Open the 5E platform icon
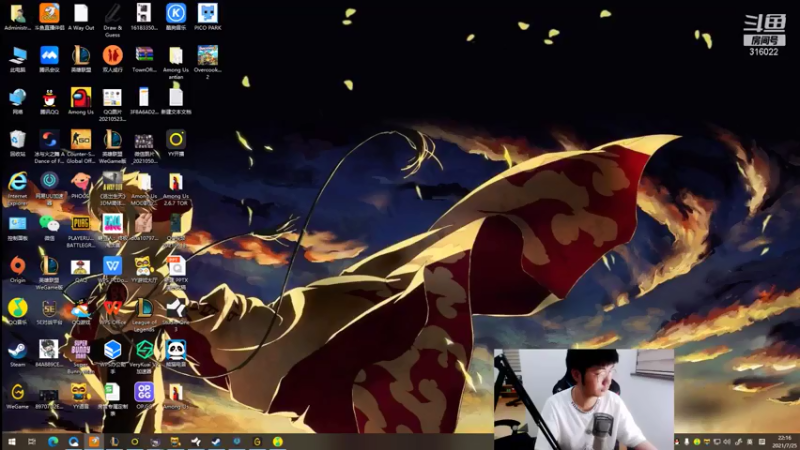The height and width of the screenshot is (450, 800). click(49, 308)
